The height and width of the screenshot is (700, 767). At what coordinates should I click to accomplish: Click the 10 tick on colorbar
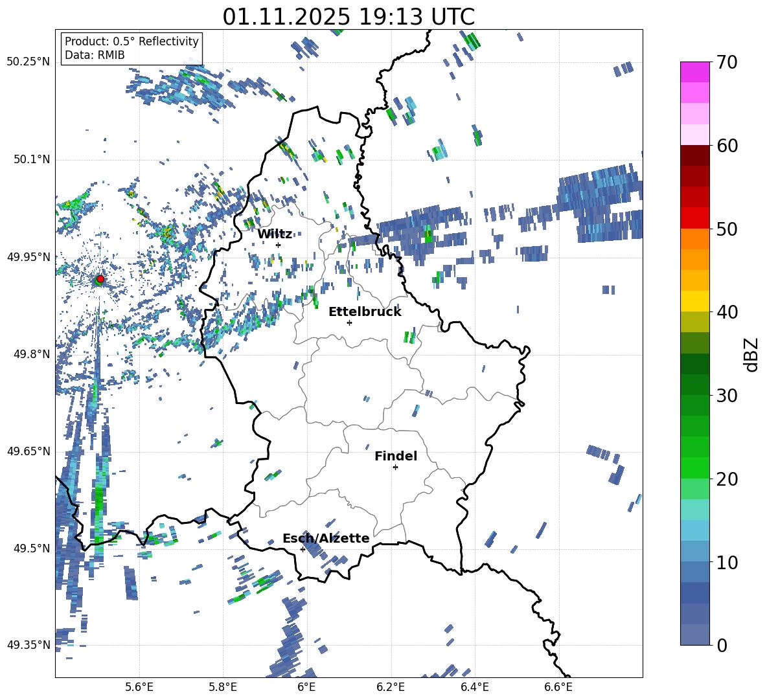(727, 562)
